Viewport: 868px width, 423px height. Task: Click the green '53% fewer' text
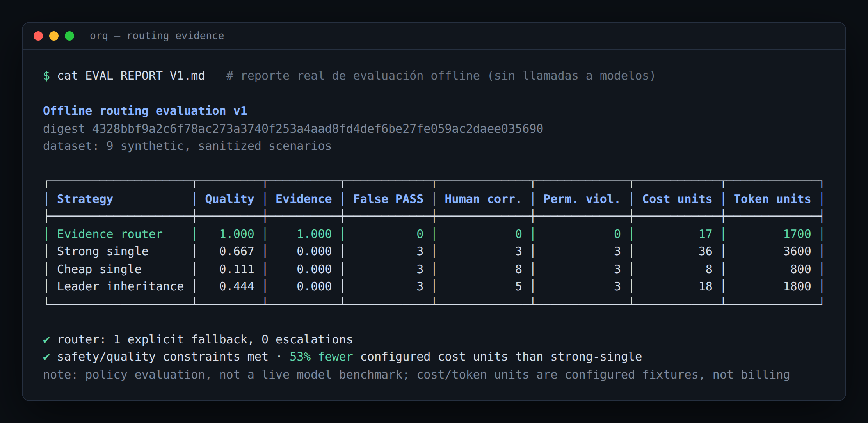click(x=321, y=357)
